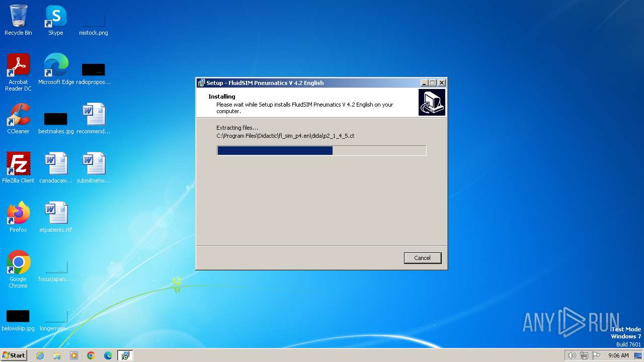Open Internet Explorer from the taskbar
Viewport: 644px width, 362px height.
click(x=40, y=355)
